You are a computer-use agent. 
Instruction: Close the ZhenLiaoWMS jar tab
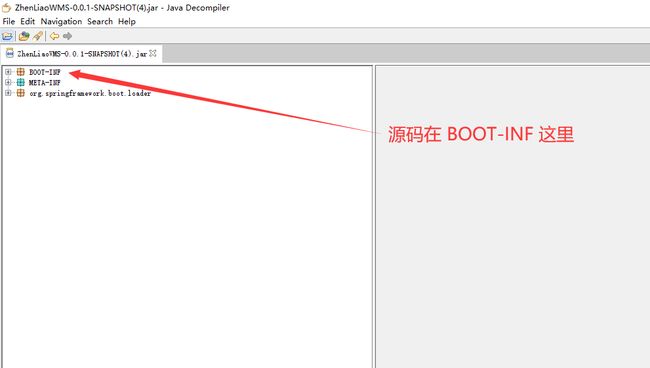tap(153, 53)
